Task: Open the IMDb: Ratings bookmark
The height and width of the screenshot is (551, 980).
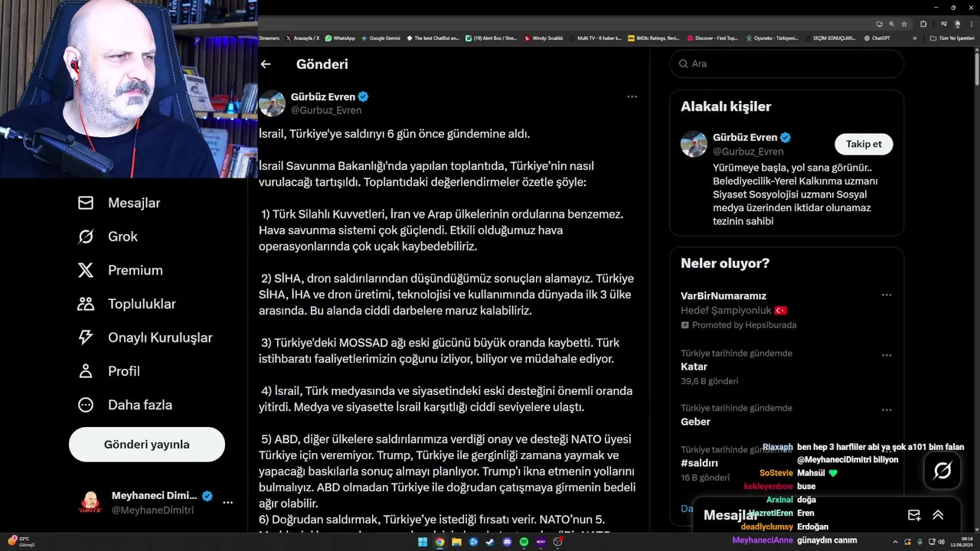Action: [x=653, y=37]
